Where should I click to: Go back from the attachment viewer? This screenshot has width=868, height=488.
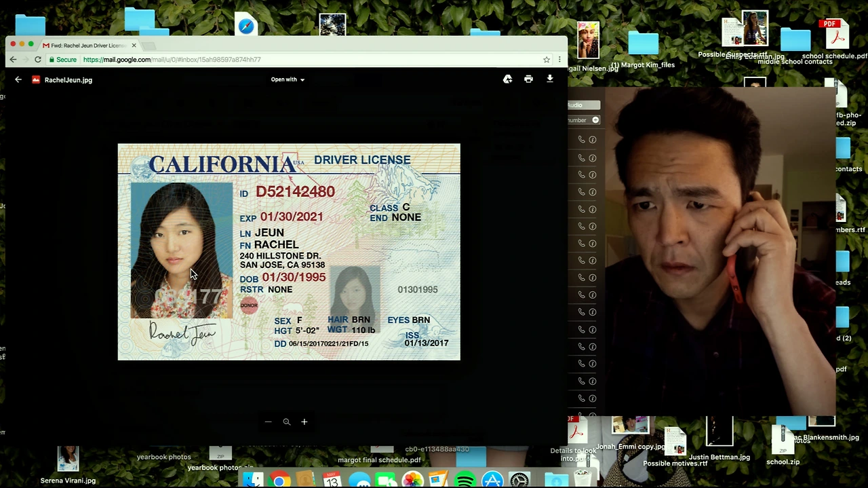tap(18, 79)
